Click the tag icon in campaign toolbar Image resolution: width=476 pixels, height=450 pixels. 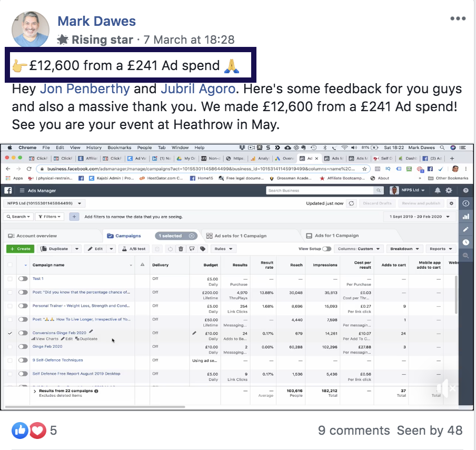click(203, 249)
